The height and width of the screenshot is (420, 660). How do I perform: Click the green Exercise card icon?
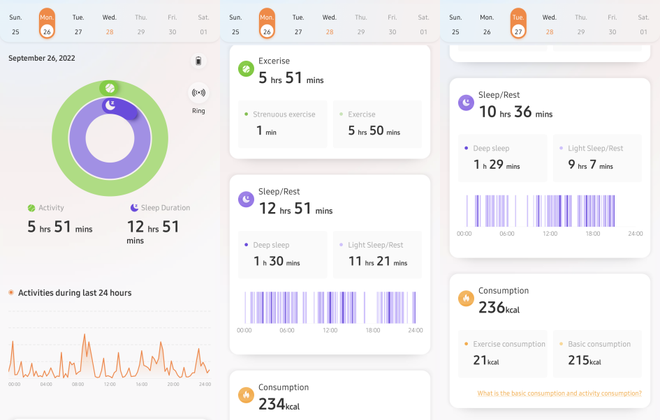(x=246, y=68)
